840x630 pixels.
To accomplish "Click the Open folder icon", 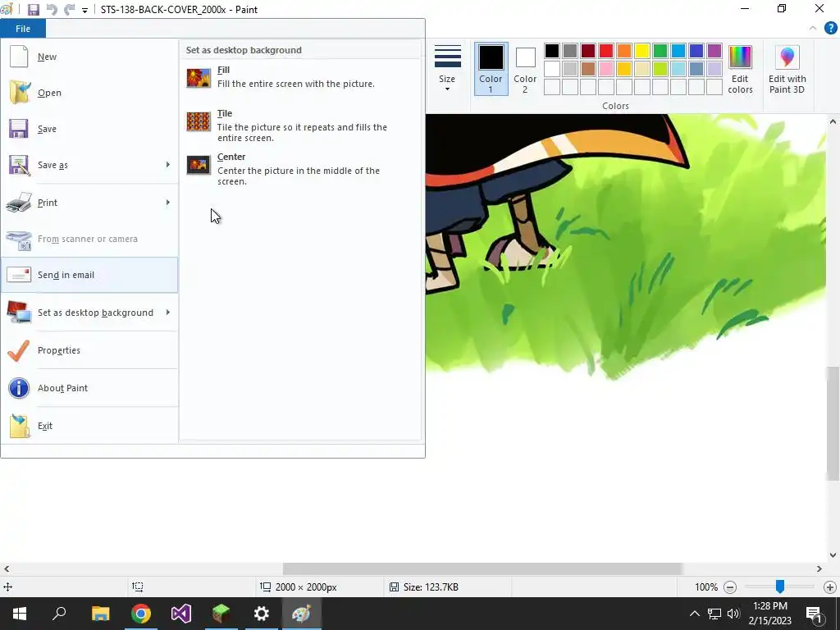I will coord(19,92).
